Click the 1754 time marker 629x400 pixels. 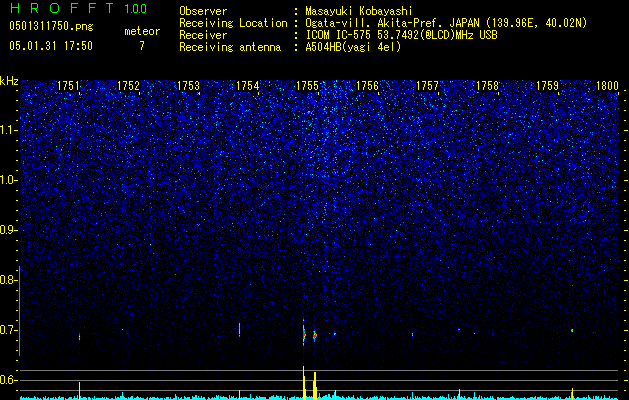(248, 85)
